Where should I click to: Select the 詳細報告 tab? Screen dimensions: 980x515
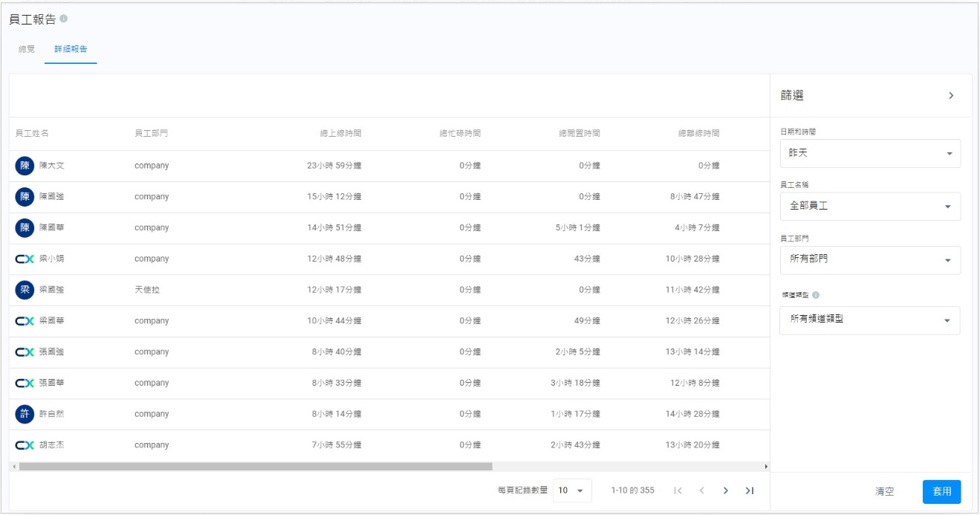71,49
